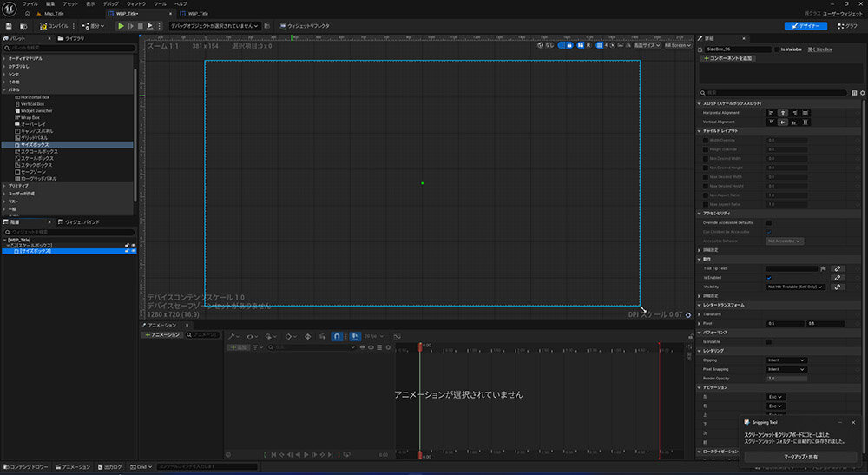Click the green Play button in toolbar
This screenshot has height=475, width=868.
pos(121,26)
